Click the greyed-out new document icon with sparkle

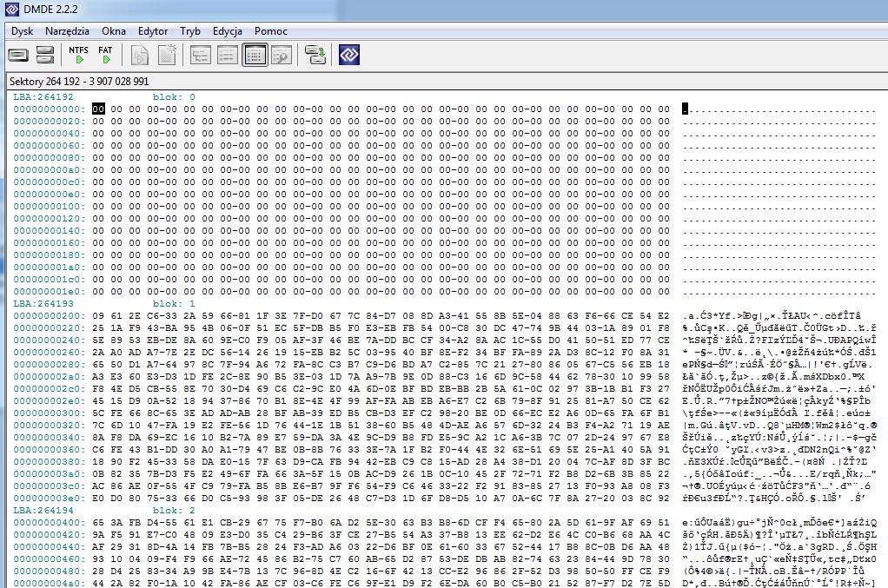pos(167,55)
